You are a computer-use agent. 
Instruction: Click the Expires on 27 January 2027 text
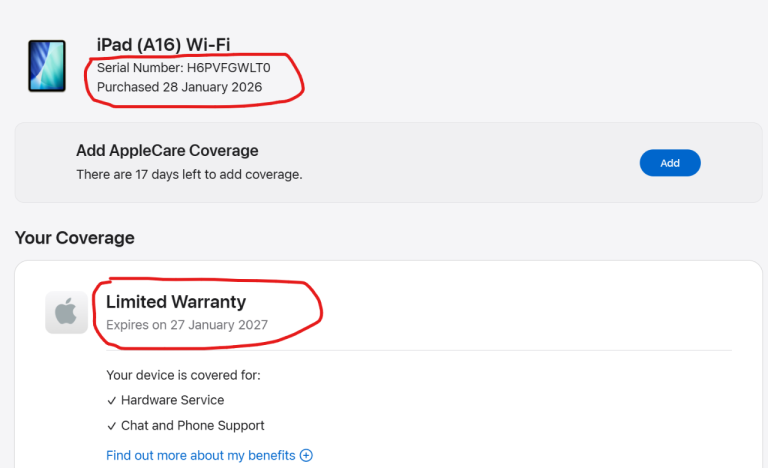tap(187, 325)
